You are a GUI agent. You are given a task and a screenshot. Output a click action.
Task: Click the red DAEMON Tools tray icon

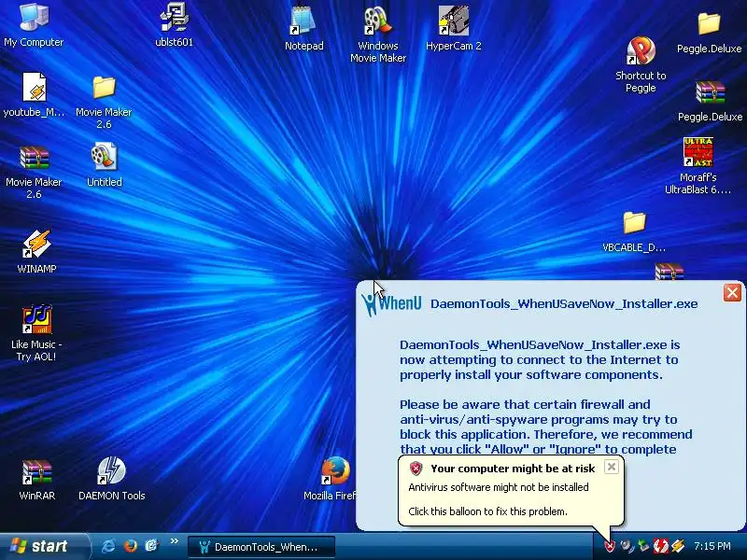point(661,546)
